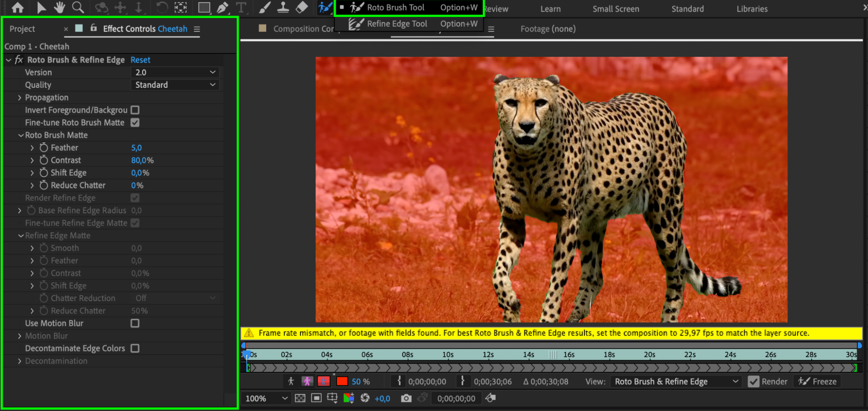Click the red overlay color swatch
Screen dimensions: 868x411
342,381
